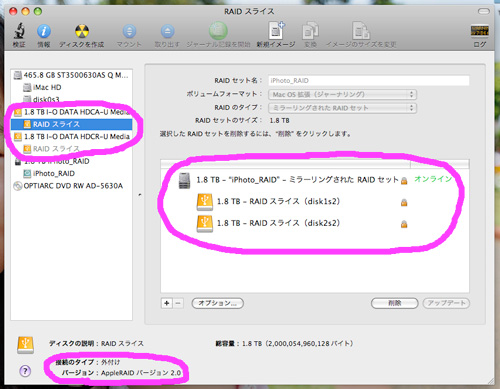The height and width of the screenshot is (389, 500).
Task: Click the Mount (マウント) toolbar icon
Action: click(x=129, y=31)
